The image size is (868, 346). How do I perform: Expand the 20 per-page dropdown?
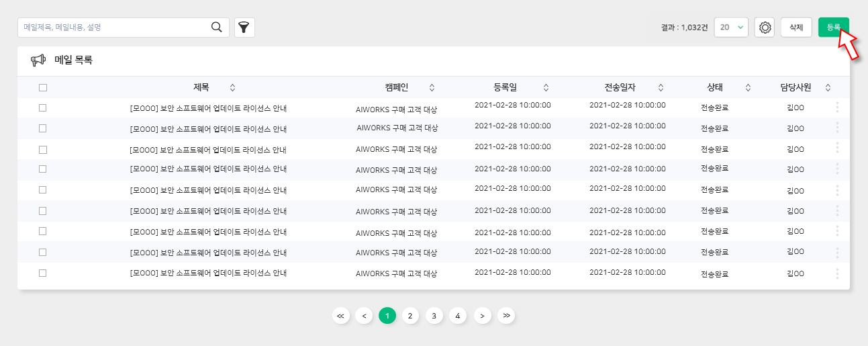point(731,28)
